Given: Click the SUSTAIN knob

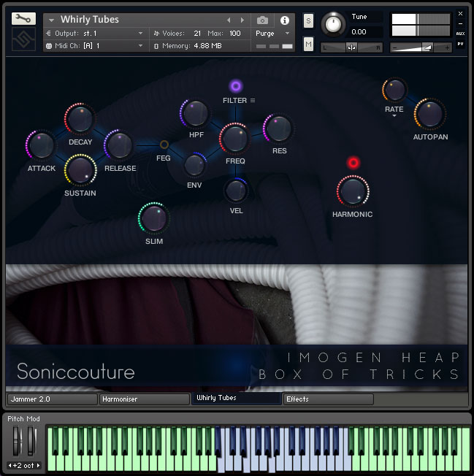Looking at the screenshot, I should 80,170.
